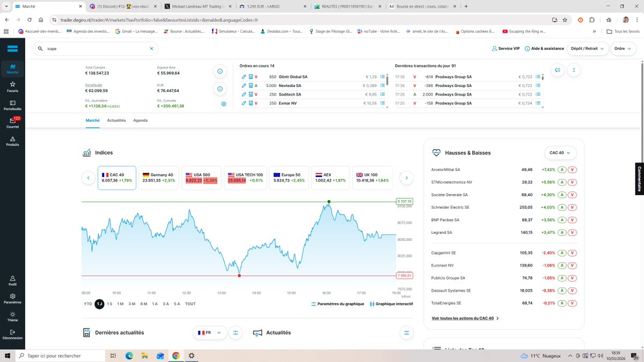This screenshot has height=362, width=644.
Task: Follow the link Voir toutes les actions du CAC 40
Action: tap(463, 317)
